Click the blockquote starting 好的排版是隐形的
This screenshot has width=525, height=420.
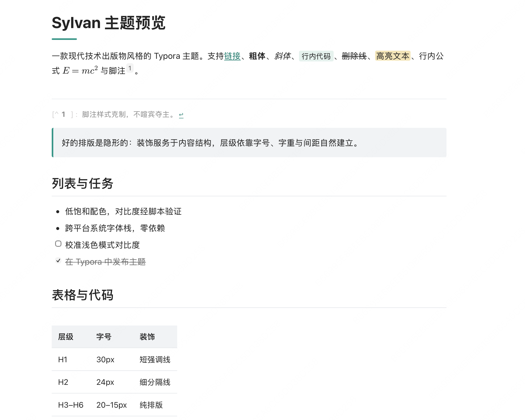coord(249,143)
